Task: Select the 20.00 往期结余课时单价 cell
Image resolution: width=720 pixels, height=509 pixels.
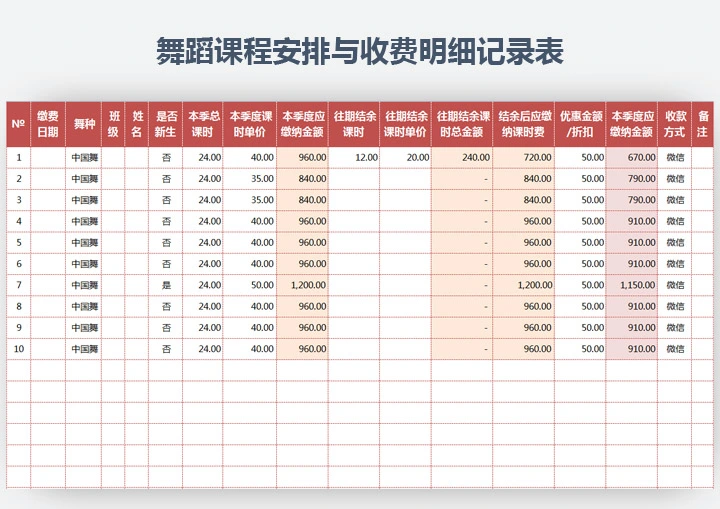Action: coord(405,158)
